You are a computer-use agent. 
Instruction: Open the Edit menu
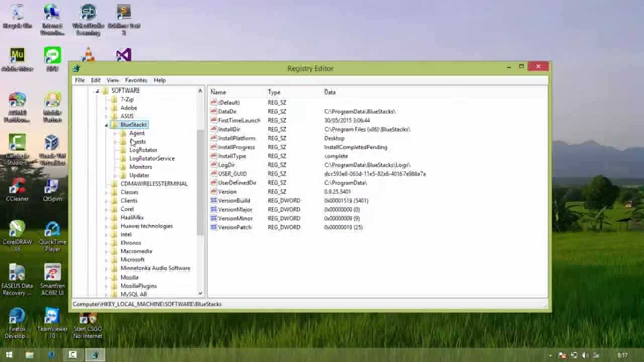click(95, 80)
